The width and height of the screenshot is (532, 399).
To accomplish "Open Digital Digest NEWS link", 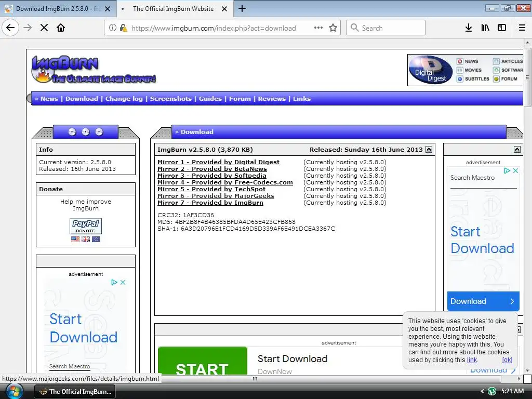I will 468,61.
